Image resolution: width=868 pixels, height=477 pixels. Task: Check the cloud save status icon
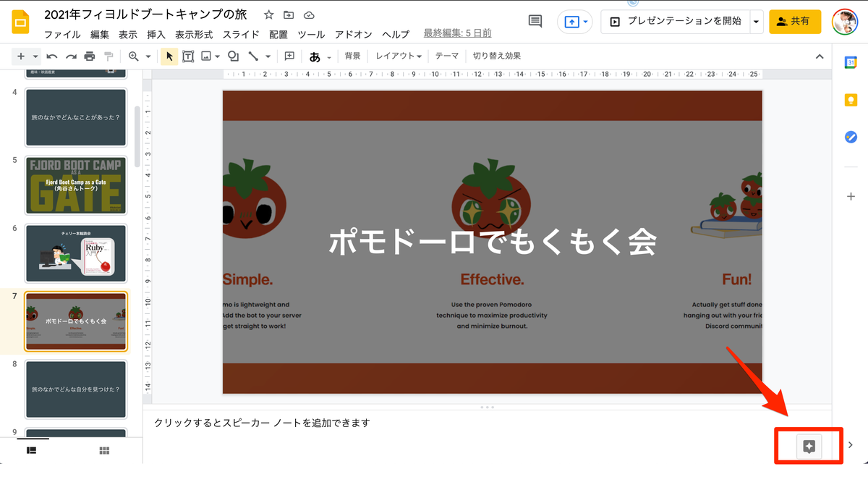[309, 15]
